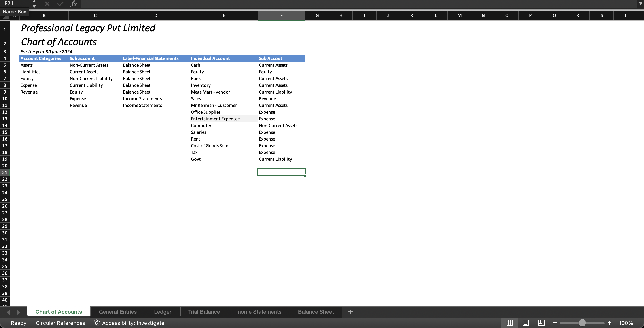Select the Normal view icon in status bar
The height and width of the screenshot is (328, 644).
[510, 323]
